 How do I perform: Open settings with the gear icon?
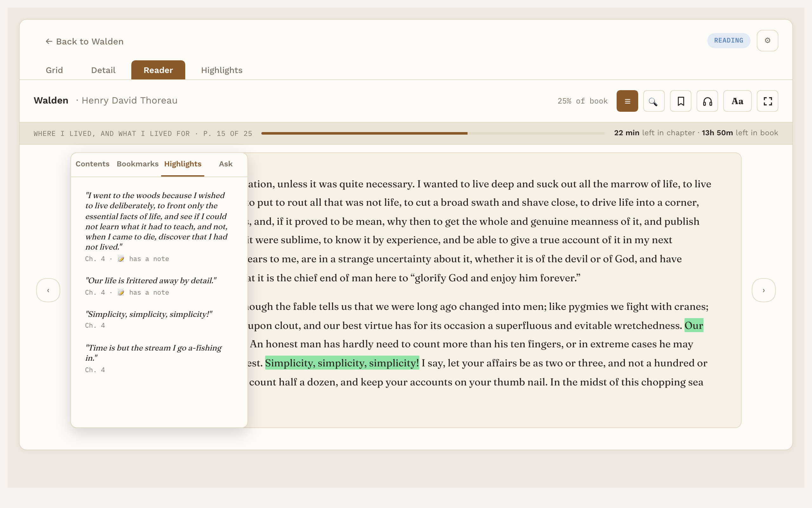pos(767,41)
